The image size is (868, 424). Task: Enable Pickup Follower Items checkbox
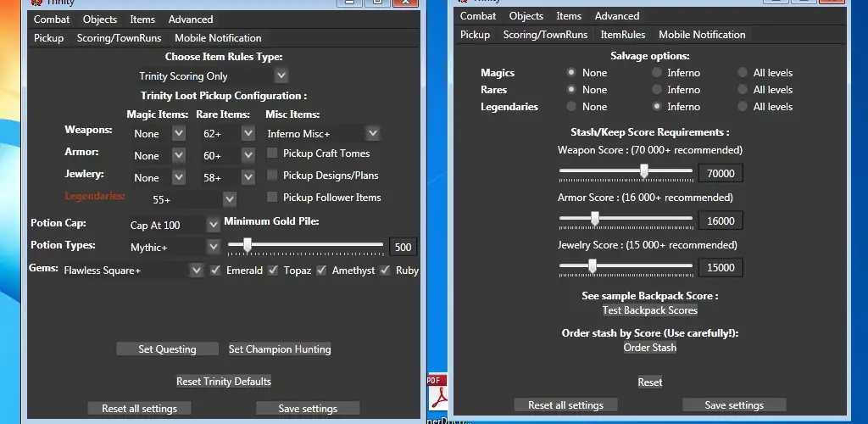click(x=272, y=197)
